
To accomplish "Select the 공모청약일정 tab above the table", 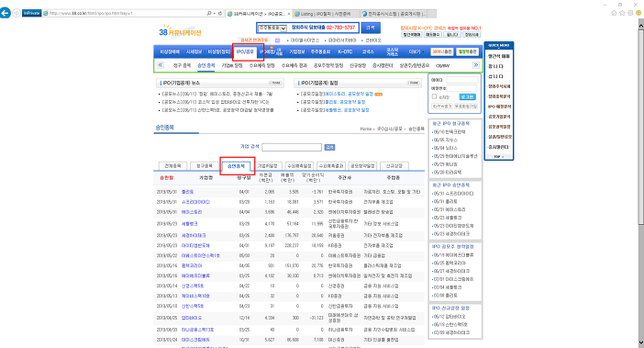I will point(362,166).
